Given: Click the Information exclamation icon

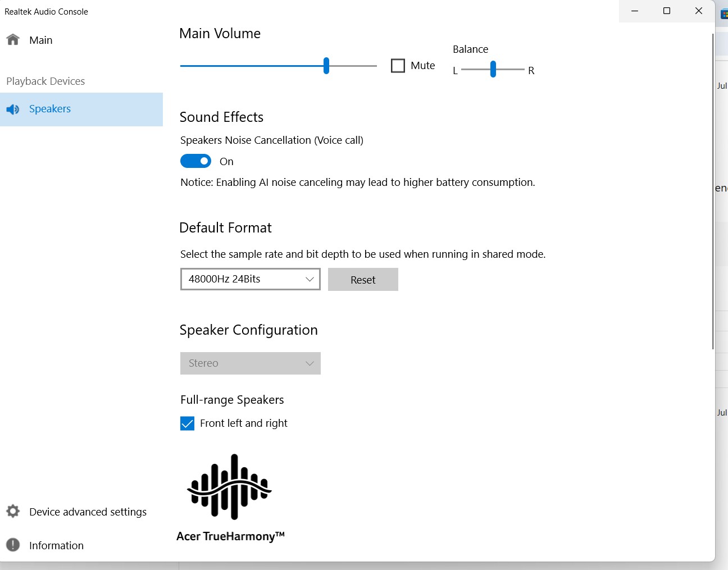Looking at the screenshot, I should click(13, 545).
